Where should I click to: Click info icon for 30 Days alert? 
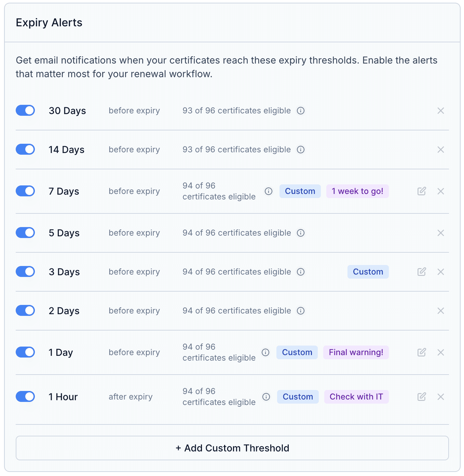pyautogui.click(x=301, y=111)
